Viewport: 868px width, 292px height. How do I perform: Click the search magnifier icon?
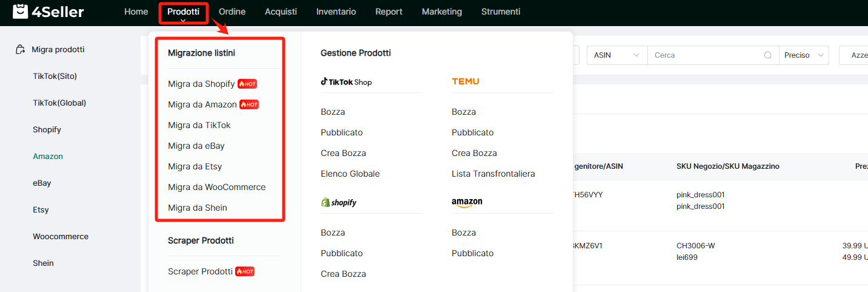pyautogui.click(x=768, y=55)
